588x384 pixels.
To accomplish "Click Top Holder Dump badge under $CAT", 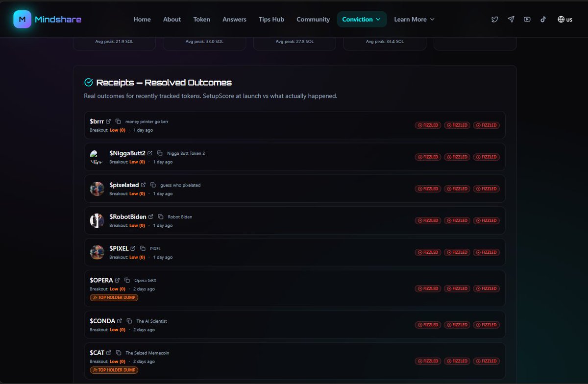I will [114, 370].
